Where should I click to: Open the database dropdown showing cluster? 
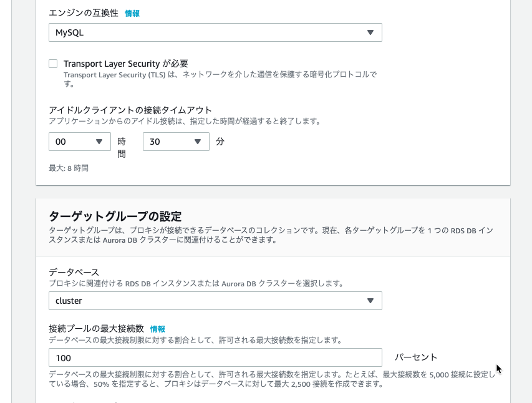[x=215, y=301]
